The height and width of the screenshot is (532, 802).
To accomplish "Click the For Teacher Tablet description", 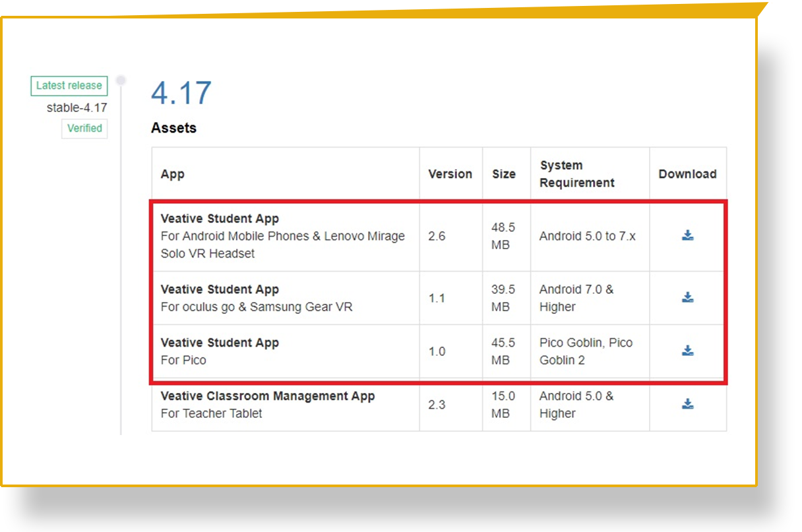I will click(212, 414).
